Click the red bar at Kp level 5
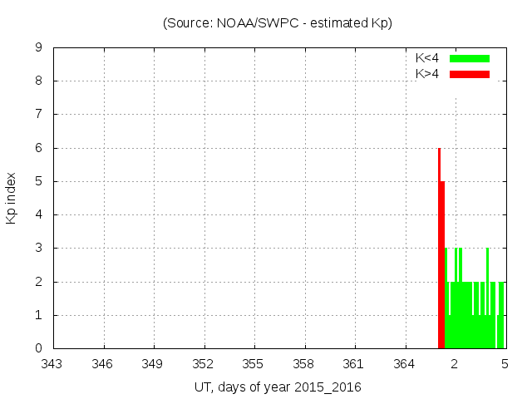 443,264
